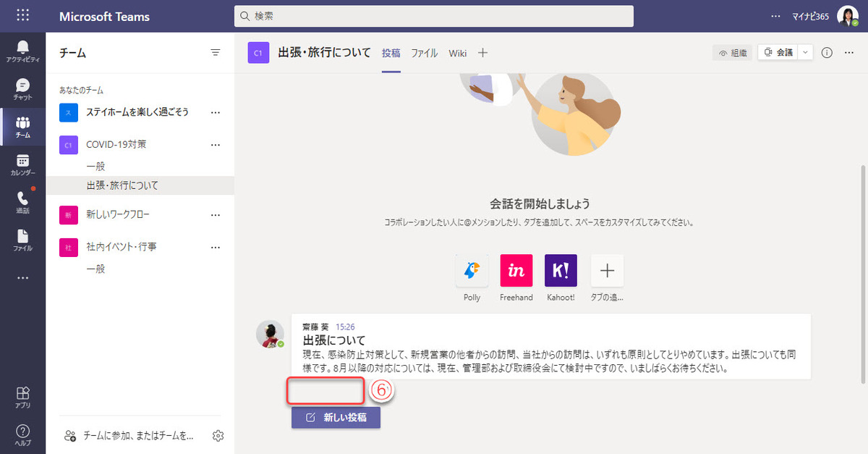Open more options for 新しいワークフロー team
The width and height of the screenshot is (868, 454).
click(215, 215)
